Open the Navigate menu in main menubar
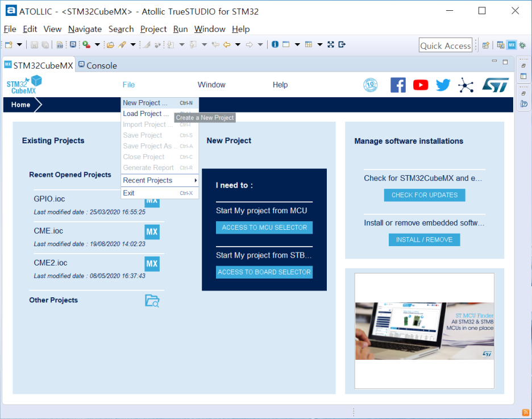Image resolution: width=532 pixels, height=419 pixels. pos(85,29)
